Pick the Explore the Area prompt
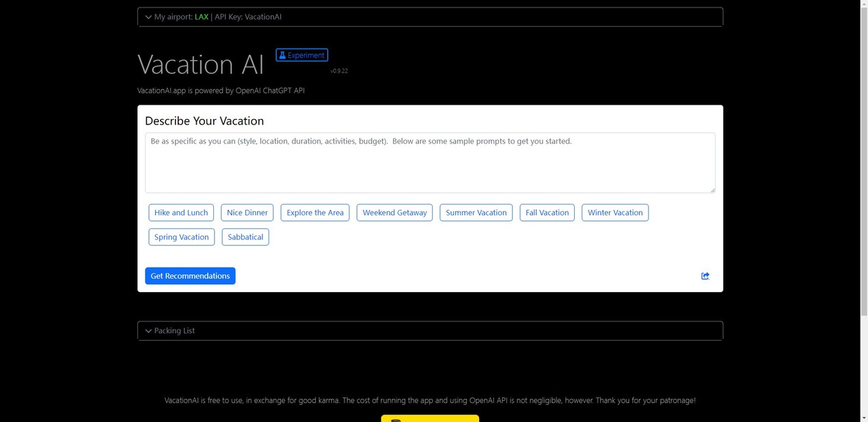The height and width of the screenshot is (422, 868). click(315, 213)
